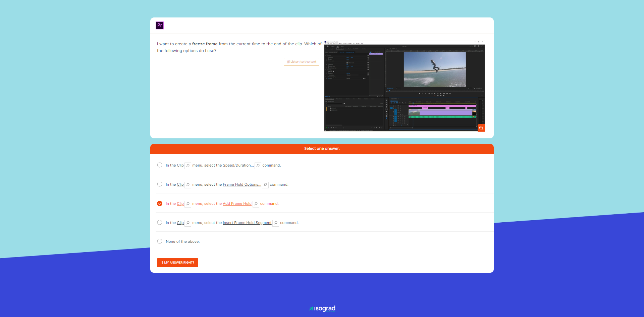Click the magnifier icon beside Clip in the second option

(188, 185)
